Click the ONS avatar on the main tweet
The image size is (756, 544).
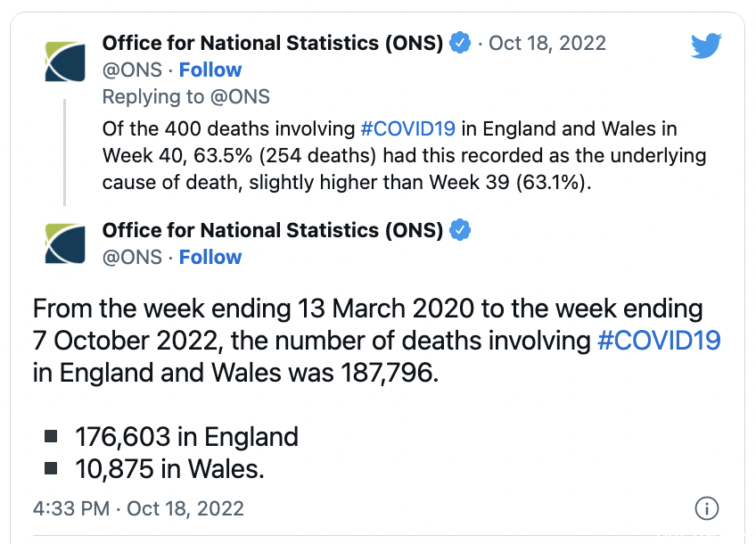pos(65,243)
